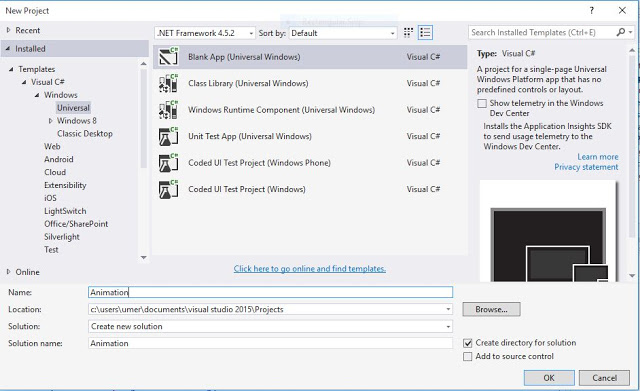Open the online templates link

[x=310, y=269]
